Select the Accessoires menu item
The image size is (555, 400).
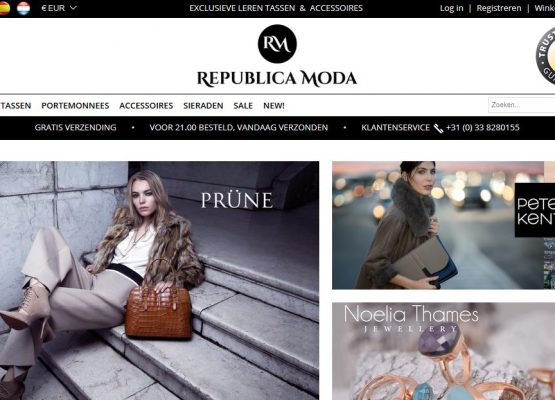146,105
